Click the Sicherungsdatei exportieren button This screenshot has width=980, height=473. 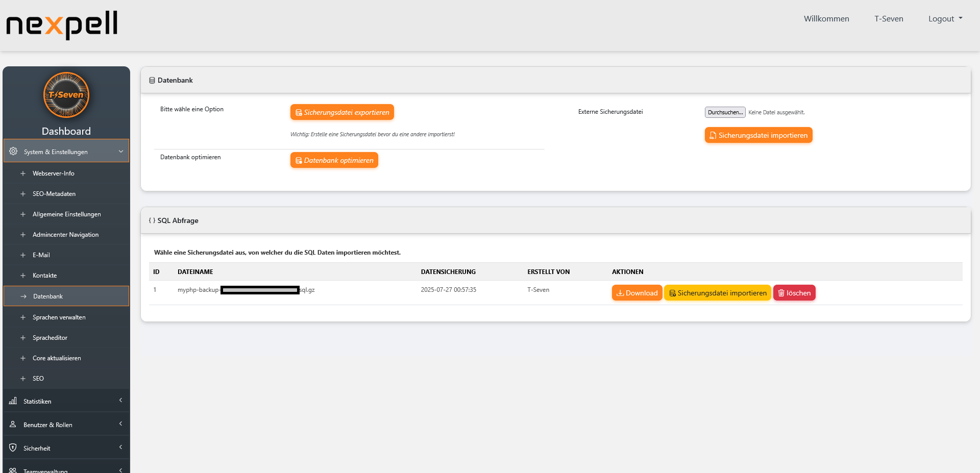[342, 112]
